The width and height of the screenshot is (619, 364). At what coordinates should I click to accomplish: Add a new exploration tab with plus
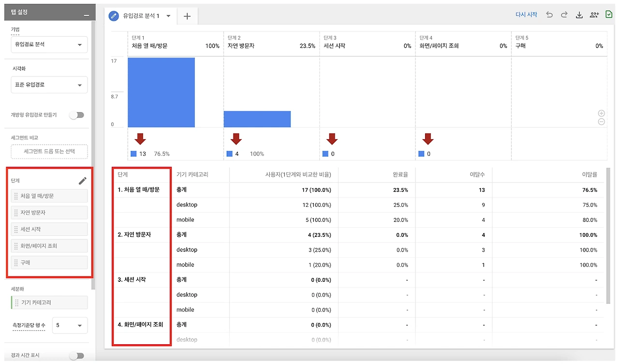187,16
